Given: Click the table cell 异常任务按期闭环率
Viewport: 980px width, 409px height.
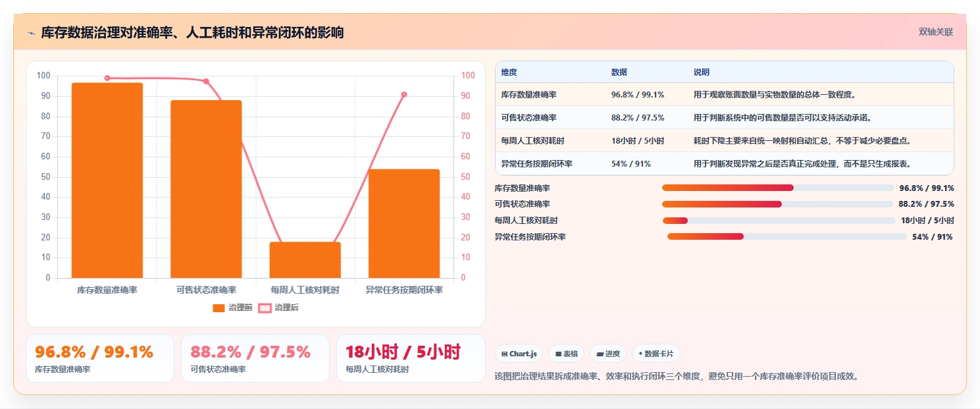Looking at the screenshot, I should (x=536, y=164).
